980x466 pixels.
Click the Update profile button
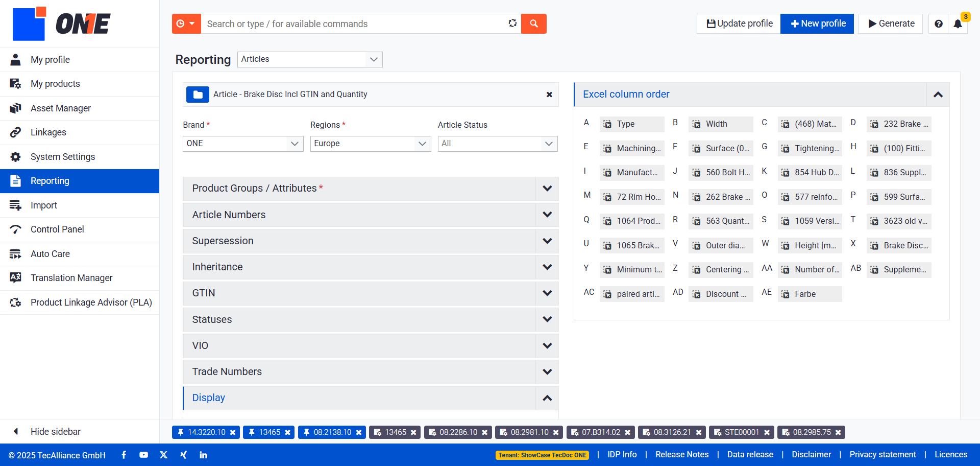click(739, 24)
